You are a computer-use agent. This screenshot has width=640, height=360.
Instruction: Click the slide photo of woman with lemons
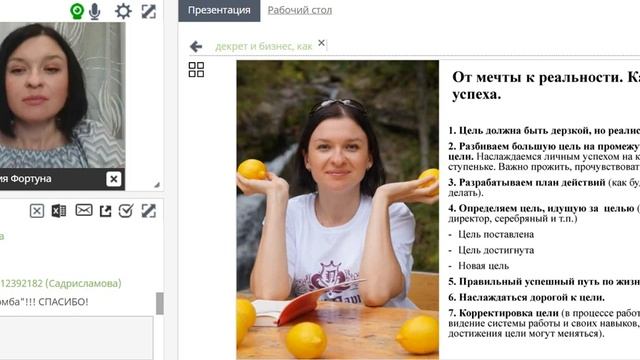point(338,209)
